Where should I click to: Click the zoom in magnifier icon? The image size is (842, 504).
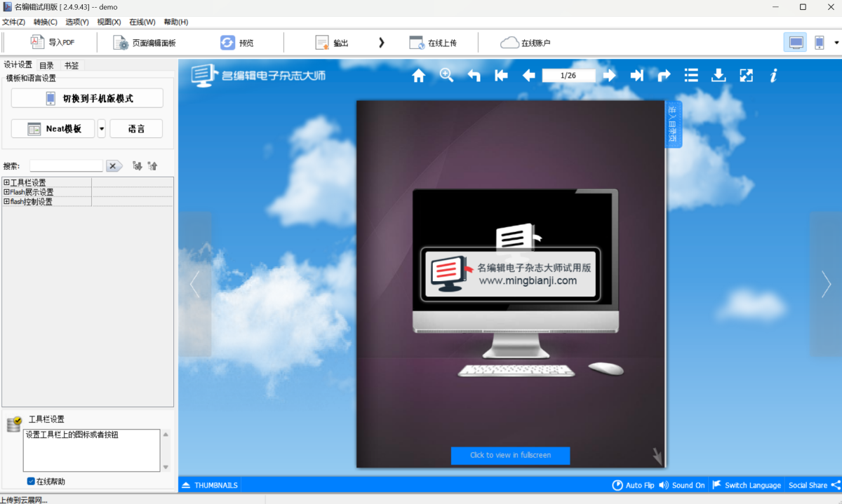[446, 76]
